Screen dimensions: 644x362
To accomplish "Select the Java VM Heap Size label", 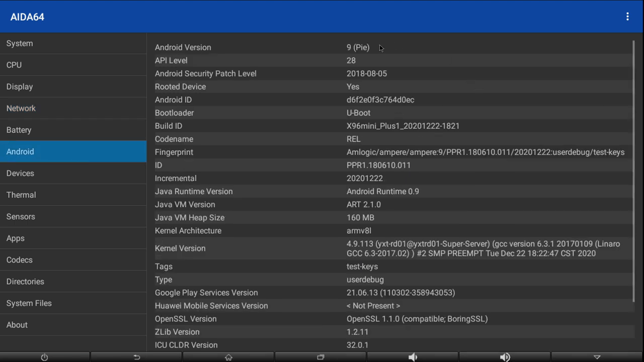I will [190, 217].
